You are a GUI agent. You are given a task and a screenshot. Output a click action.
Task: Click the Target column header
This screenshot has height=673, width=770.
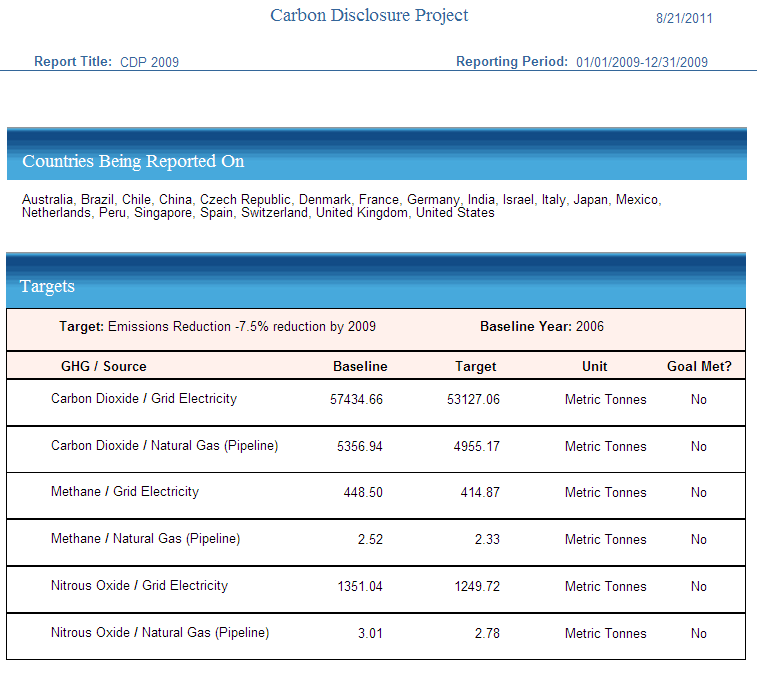[x=475, y=366]
